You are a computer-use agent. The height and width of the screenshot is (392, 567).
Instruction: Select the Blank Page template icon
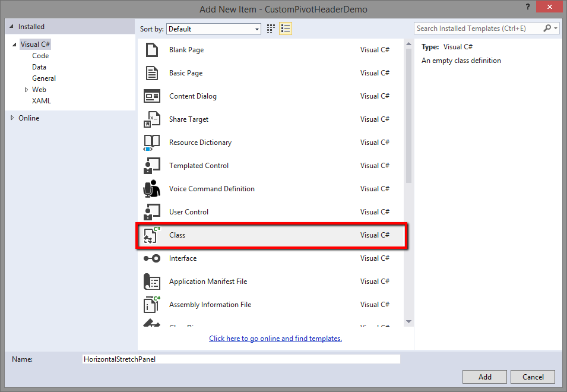click(151, 50)
